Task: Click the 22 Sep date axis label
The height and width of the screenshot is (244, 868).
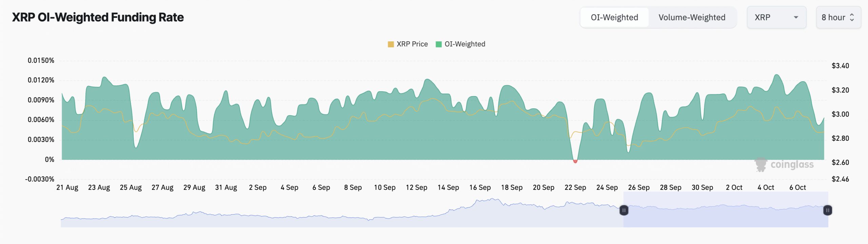Action: (x=575, y=187)
